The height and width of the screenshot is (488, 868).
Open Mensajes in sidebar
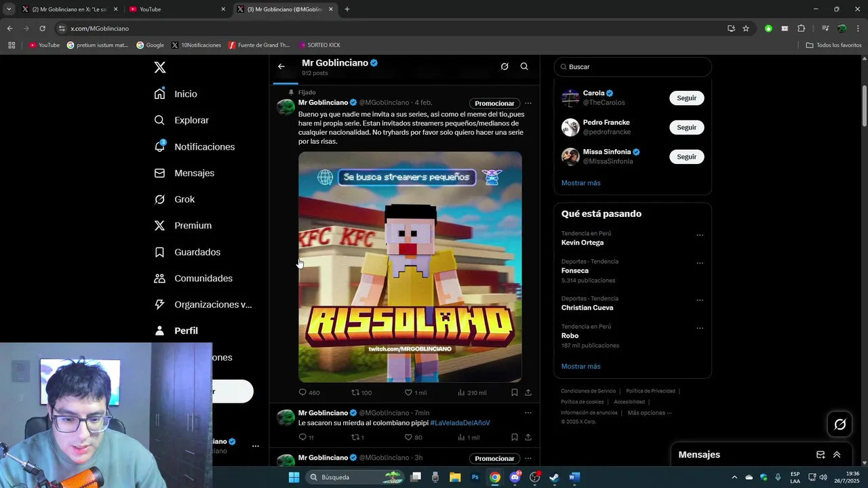tap(184, 173)
